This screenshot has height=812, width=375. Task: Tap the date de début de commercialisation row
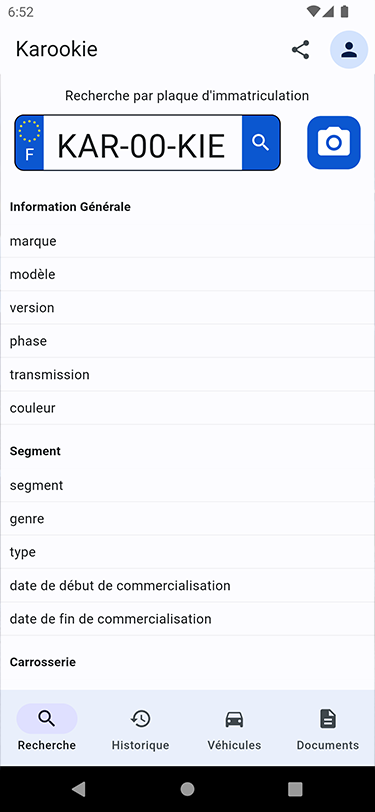[188, 586]
